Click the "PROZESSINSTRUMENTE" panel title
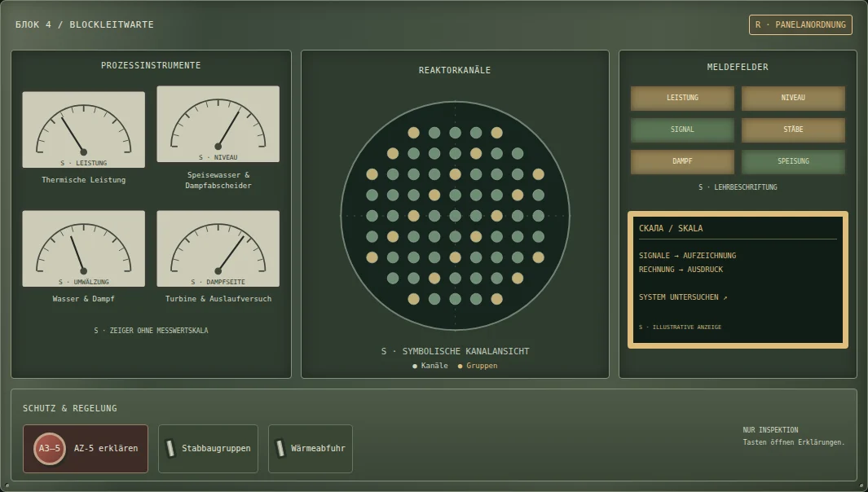The width and height of the screenshot is (868, 492). pyautogui.click(x=151, y=65)
